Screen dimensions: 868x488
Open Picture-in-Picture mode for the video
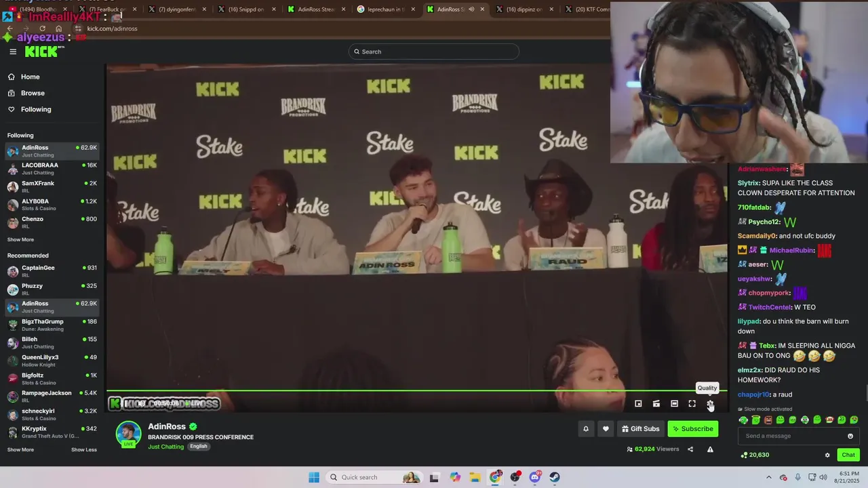pyautogui.click(x=638, y=403)
